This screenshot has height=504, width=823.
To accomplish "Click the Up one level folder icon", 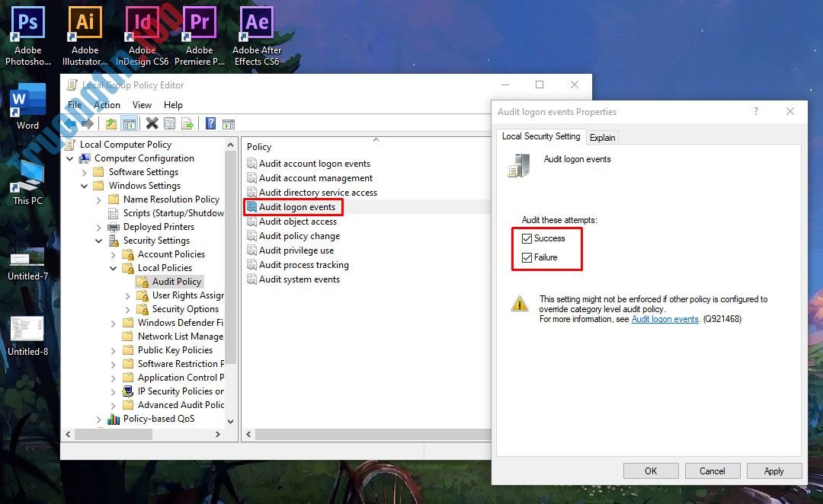I will (110, 123).
